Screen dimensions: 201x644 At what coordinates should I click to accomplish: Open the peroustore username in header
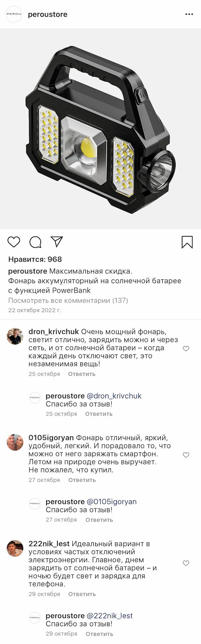click(x=48, y=14)
